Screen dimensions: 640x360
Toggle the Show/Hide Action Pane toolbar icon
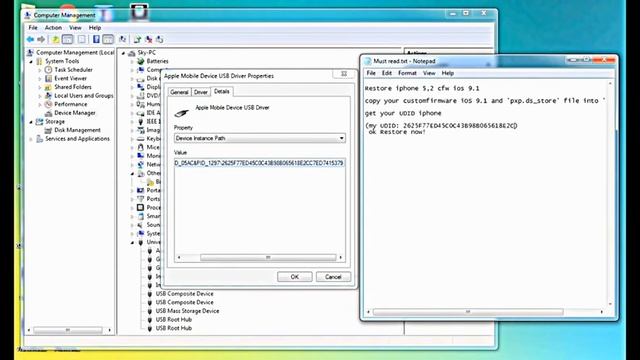(108, 39)
